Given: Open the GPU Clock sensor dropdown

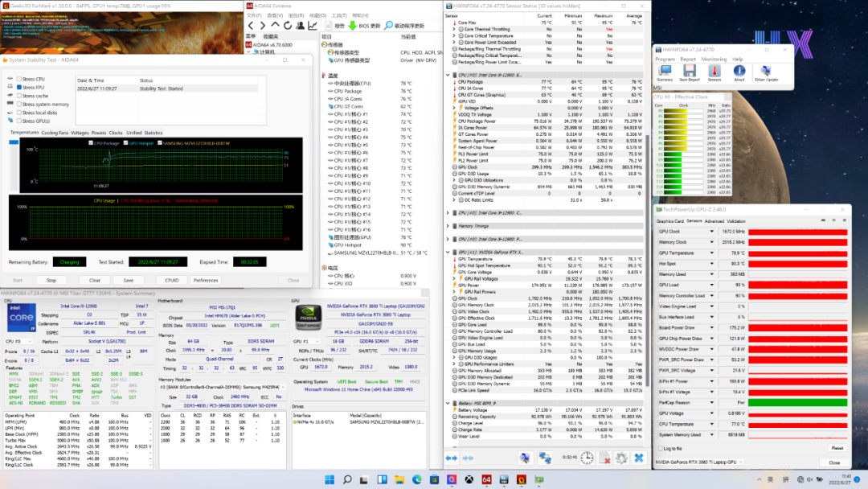Looking at the screenshot, I should (712, 232).
